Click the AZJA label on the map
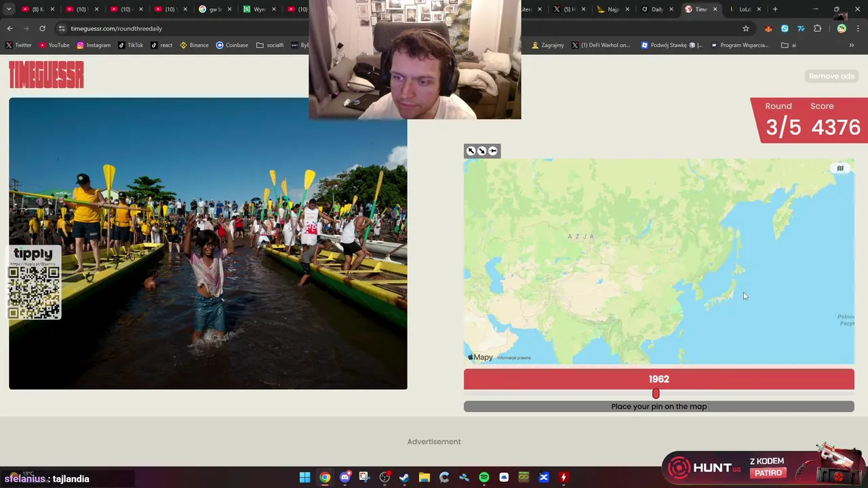This screenshot has width=868, height=488. 581,236
